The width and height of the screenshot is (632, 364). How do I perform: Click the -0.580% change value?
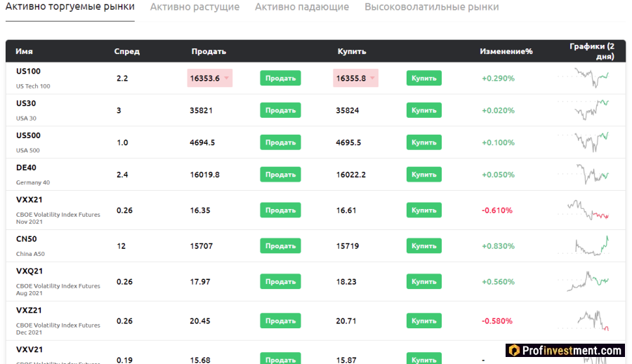pos(497,321)
